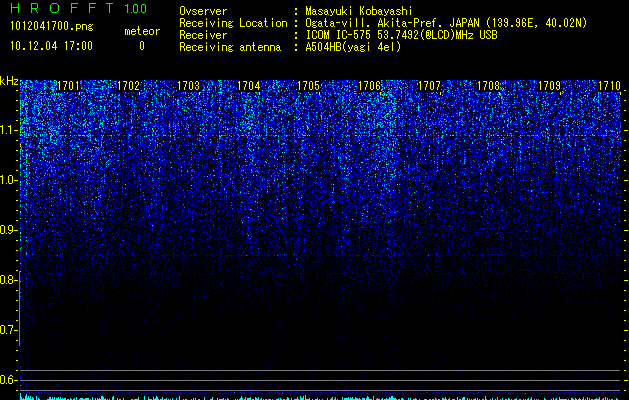Click the 0.6 kHz axis label

point(8,380)
